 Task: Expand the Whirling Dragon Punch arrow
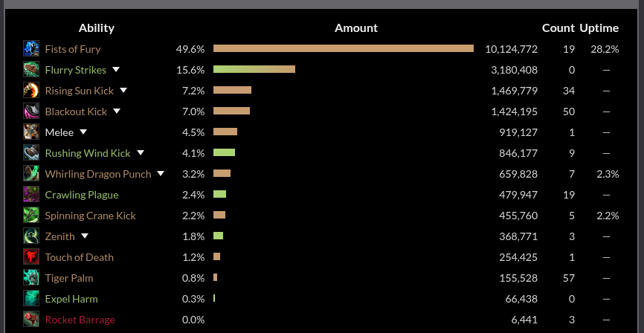pos(161,174)
